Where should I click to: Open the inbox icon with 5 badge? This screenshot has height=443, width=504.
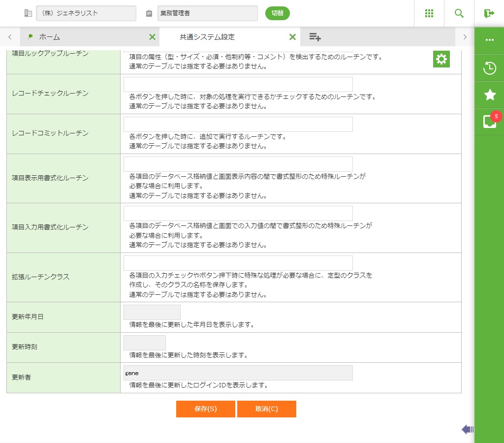pos(490,122)
